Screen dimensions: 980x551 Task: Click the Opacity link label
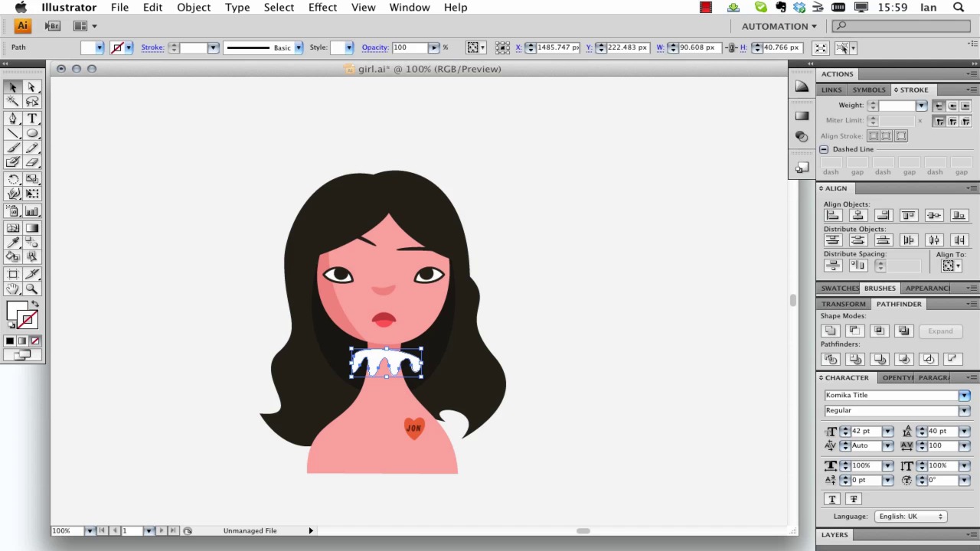tap(374, 47)
